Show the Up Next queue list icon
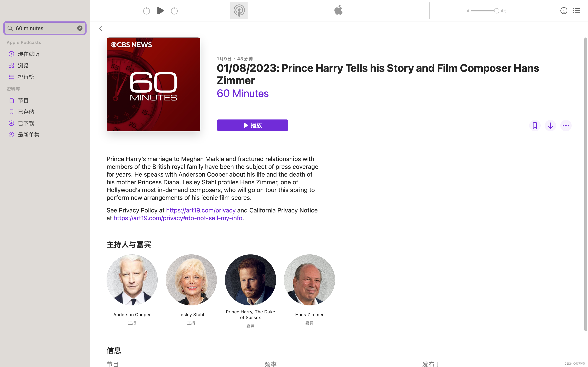588x367 pixels. pos(576,11)
